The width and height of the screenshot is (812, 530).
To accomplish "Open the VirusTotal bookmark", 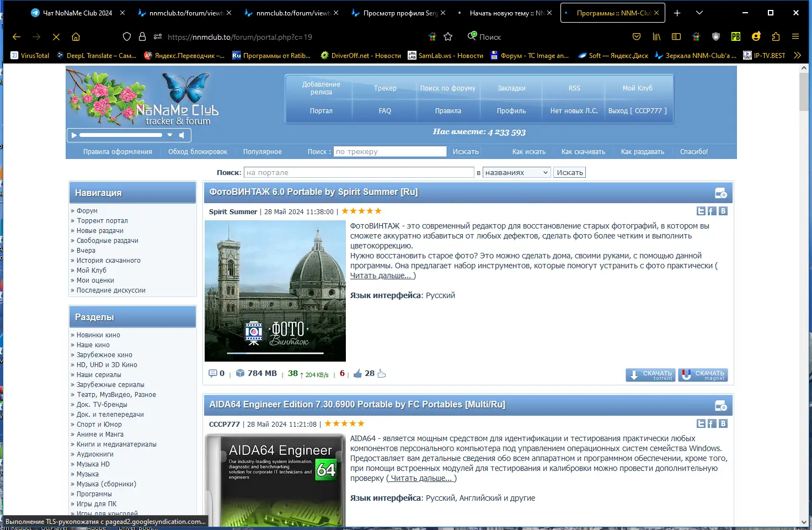I will pyautogui.click(x=30, y=55).
